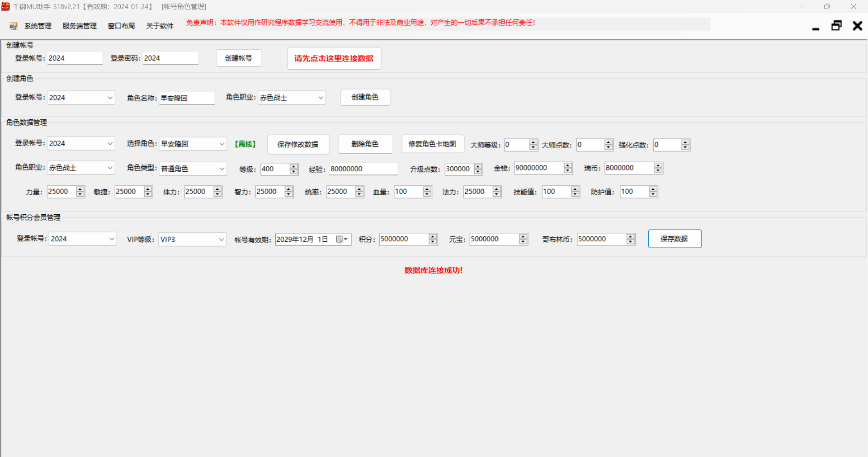Increase the 等级 value with up arrow
The width and height of the screenshot is (868, 457).
pyautogui.click(x=294, y=166)
